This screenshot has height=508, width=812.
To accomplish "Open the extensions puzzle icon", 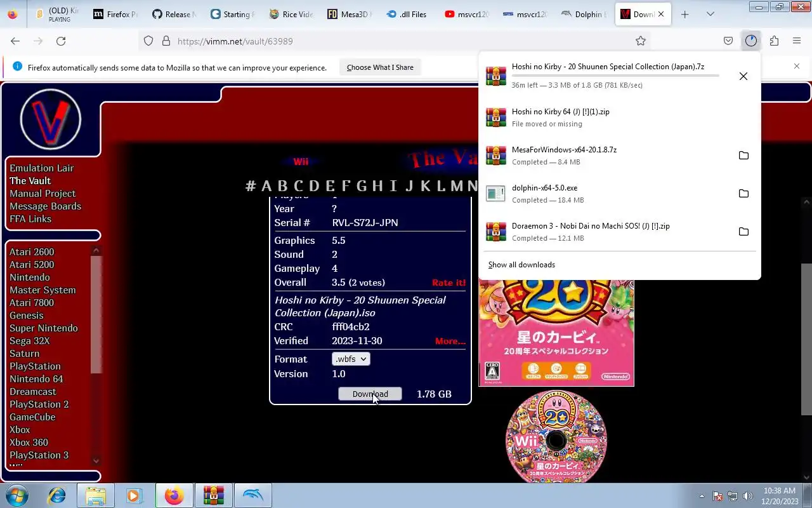I will point(774,41).
